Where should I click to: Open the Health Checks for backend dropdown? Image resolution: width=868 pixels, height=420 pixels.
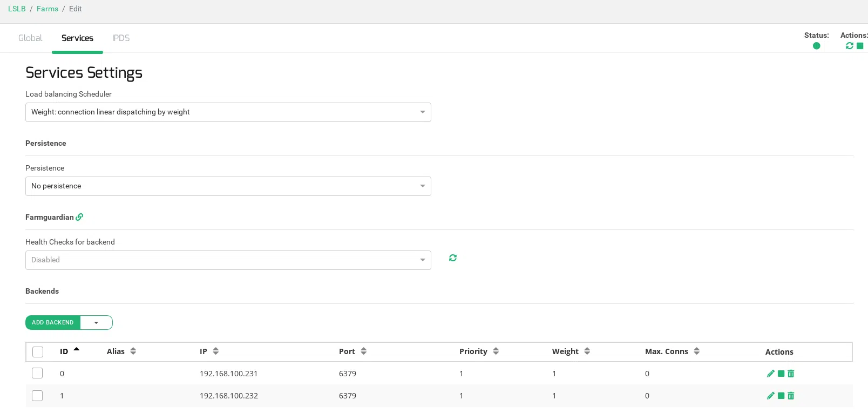228,260
